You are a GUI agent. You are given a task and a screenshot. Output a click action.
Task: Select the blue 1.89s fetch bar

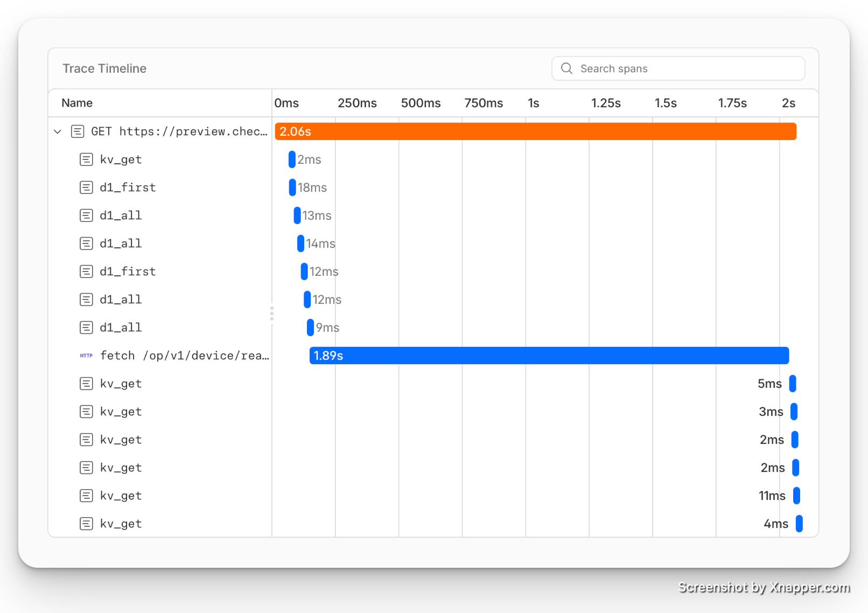point(549,356)
